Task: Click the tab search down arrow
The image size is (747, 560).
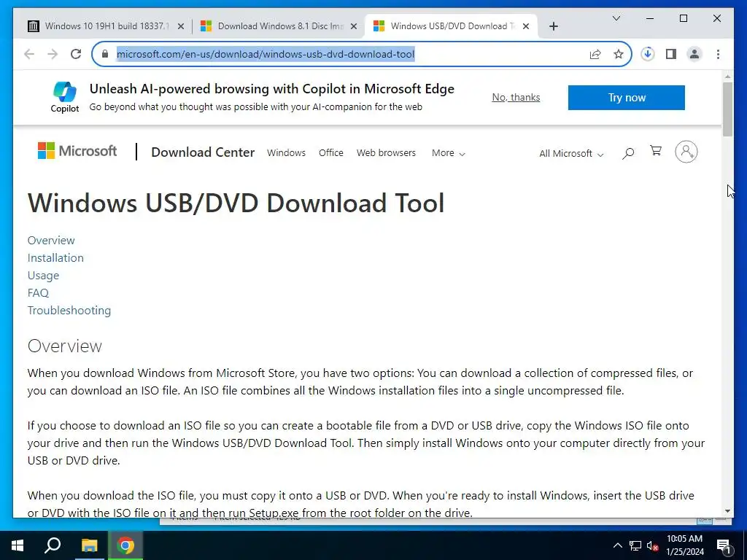Action: pyautogui.click(x=616, y=18)
